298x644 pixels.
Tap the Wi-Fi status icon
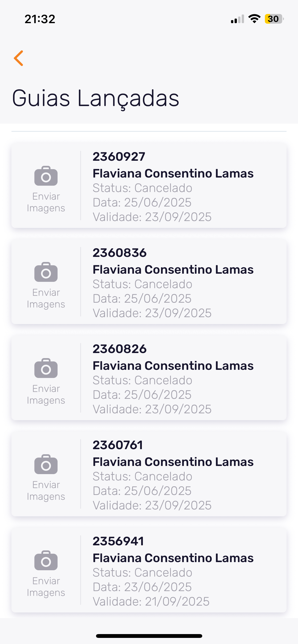click(254, 19)
